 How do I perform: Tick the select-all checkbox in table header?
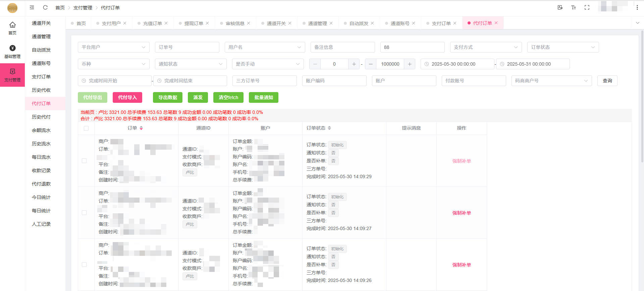tap(86, 128)
